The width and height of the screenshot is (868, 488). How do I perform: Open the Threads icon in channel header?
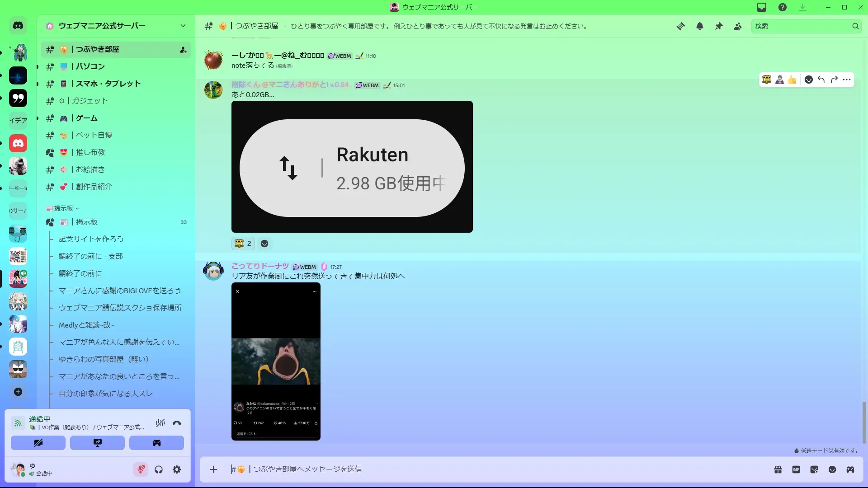click(680, 26)
